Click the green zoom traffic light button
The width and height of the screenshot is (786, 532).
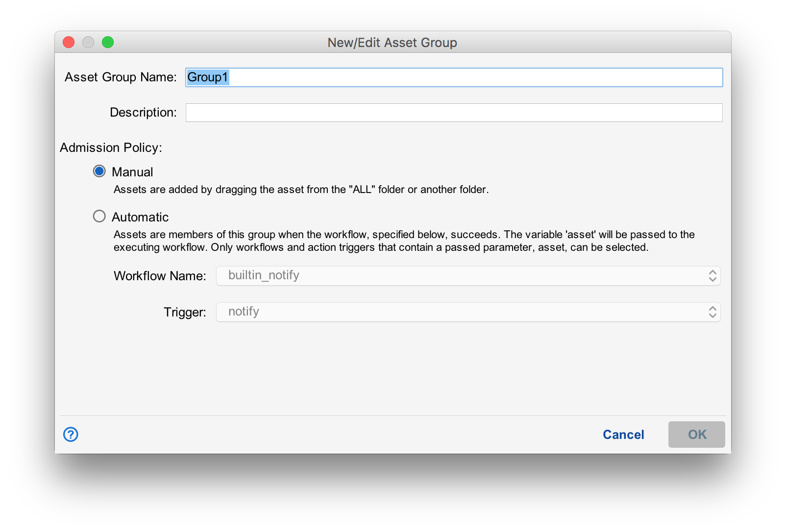point(108,42)
